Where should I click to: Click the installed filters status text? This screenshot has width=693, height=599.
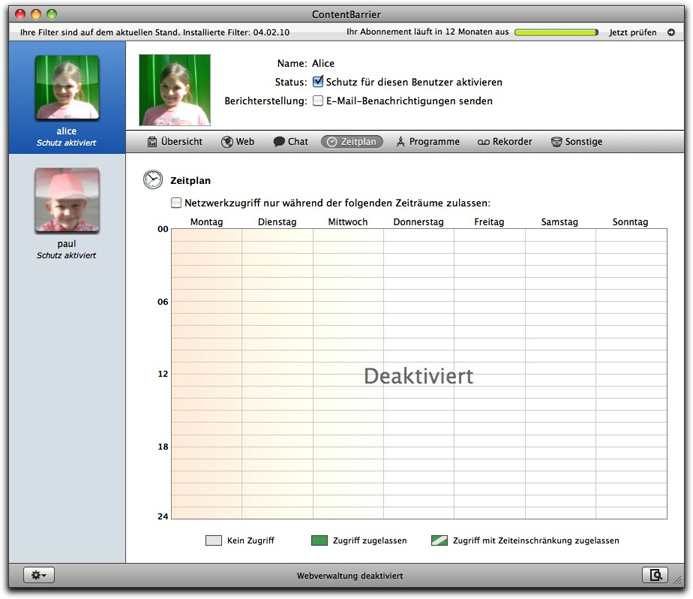click(x=155, y=32)
